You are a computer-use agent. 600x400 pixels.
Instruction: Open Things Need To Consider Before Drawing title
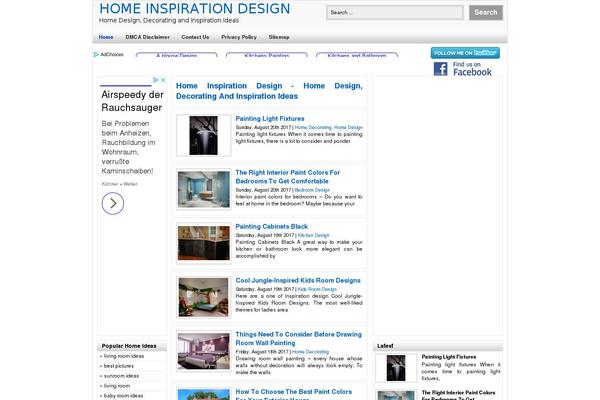coord(298,339)
